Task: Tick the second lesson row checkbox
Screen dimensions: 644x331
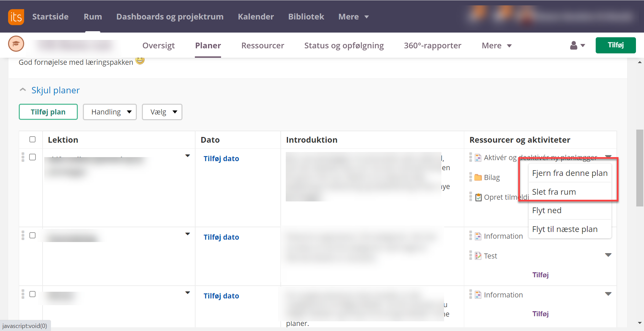Action: pos(33,235)
